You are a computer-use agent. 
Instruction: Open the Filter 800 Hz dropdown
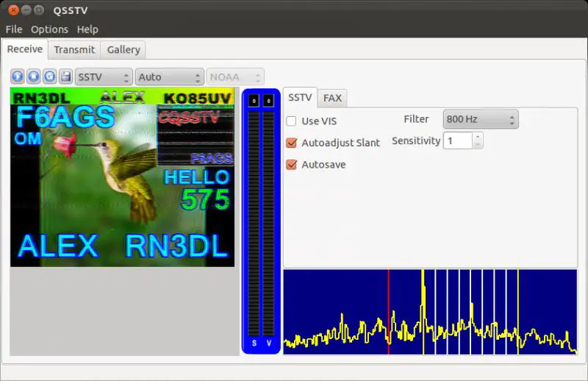[481, 119]
